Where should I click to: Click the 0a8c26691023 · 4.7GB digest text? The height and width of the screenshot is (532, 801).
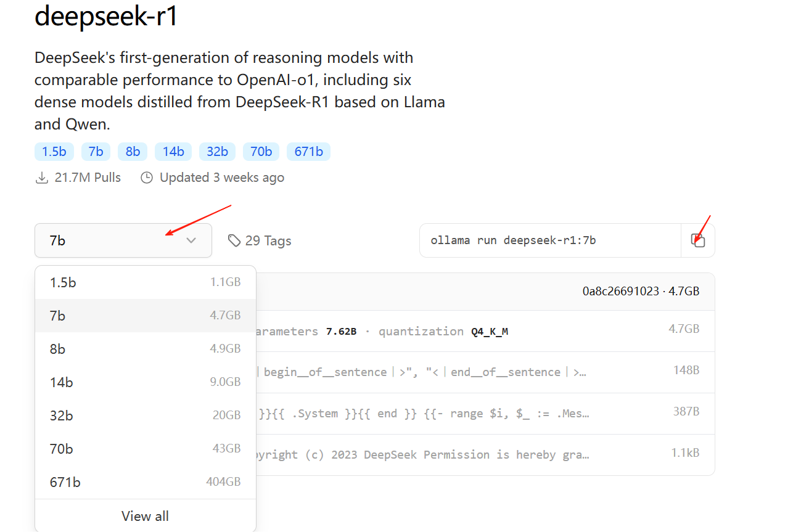click(641, 291)
